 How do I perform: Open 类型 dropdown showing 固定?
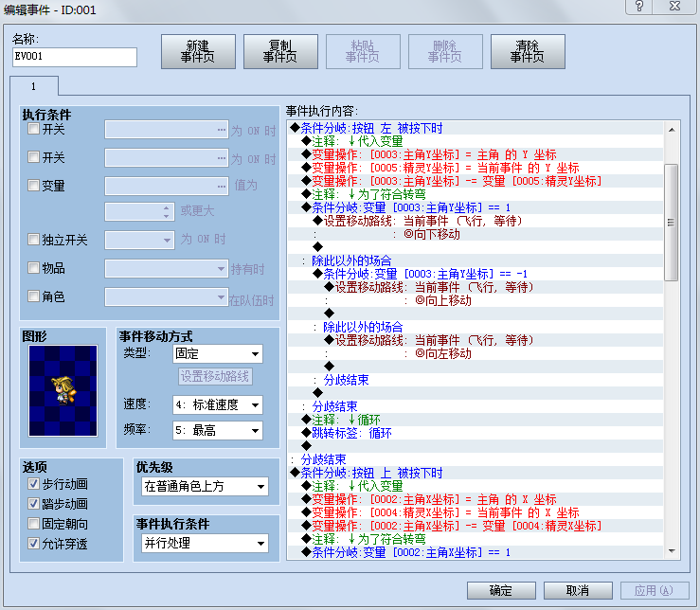[218, 354]
